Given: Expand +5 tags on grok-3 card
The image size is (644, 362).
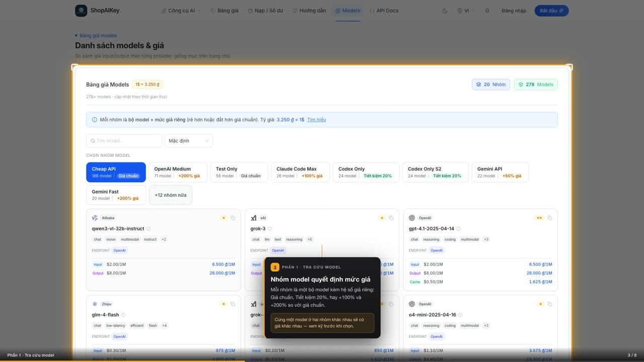Looking at the screenshot, I should (309, 239).
